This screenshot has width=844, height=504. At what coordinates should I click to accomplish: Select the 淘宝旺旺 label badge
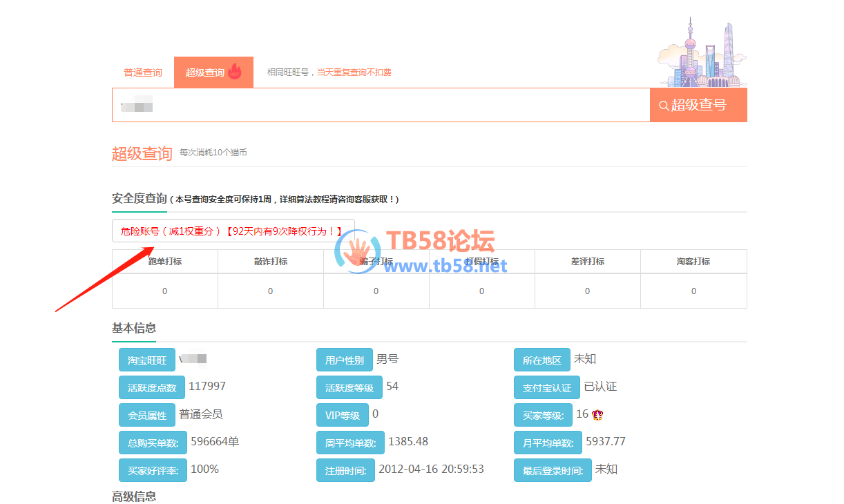146,359
